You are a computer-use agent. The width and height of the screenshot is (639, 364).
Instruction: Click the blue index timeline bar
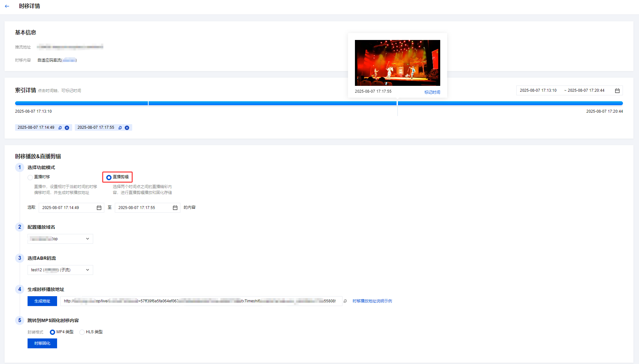(262, 103)
